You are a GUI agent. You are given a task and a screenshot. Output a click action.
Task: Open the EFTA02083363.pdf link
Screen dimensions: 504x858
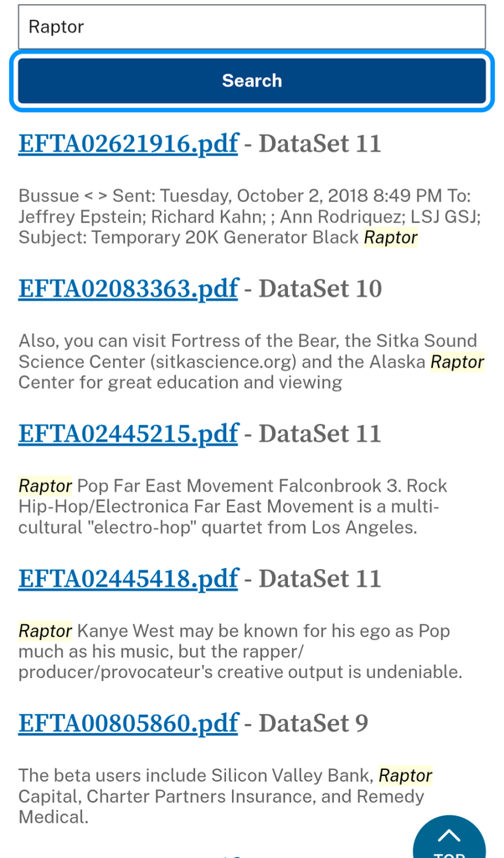(128, 288)
